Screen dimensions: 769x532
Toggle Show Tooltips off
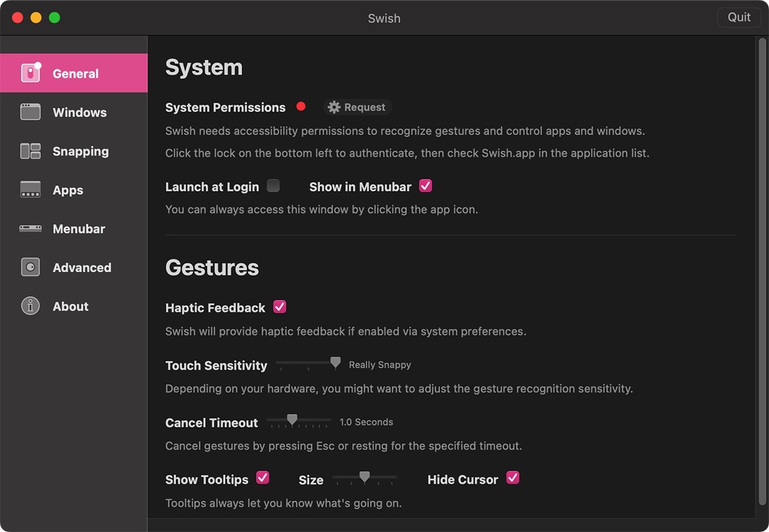coord(263,478)
